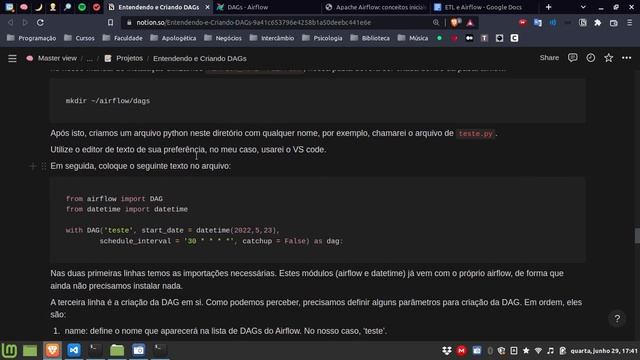Open the C bookmark icon

point(514,38)
